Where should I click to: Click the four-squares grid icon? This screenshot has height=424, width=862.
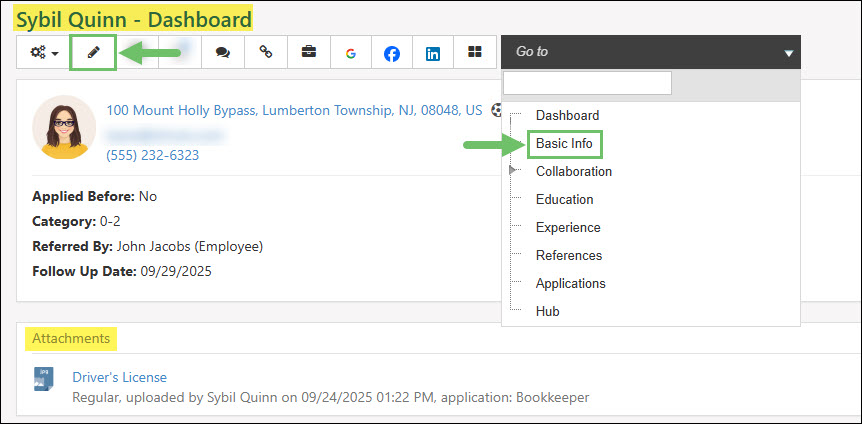coord(474,53)
